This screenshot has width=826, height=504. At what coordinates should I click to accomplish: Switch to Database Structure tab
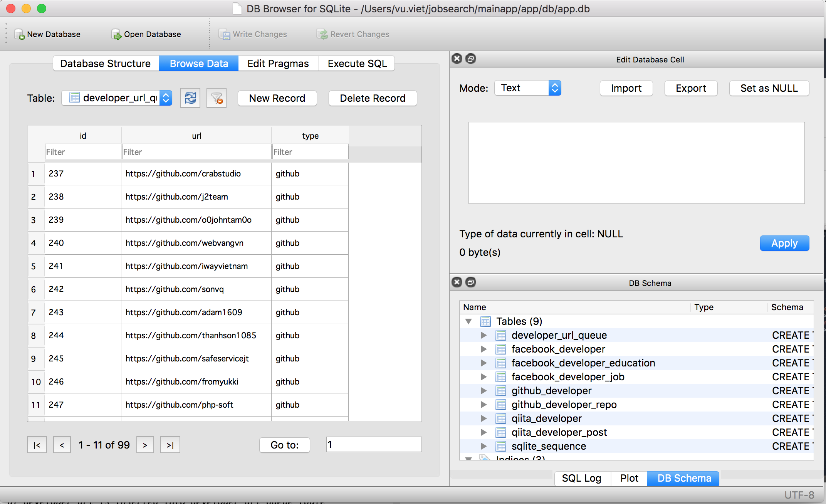pos(106,63)
